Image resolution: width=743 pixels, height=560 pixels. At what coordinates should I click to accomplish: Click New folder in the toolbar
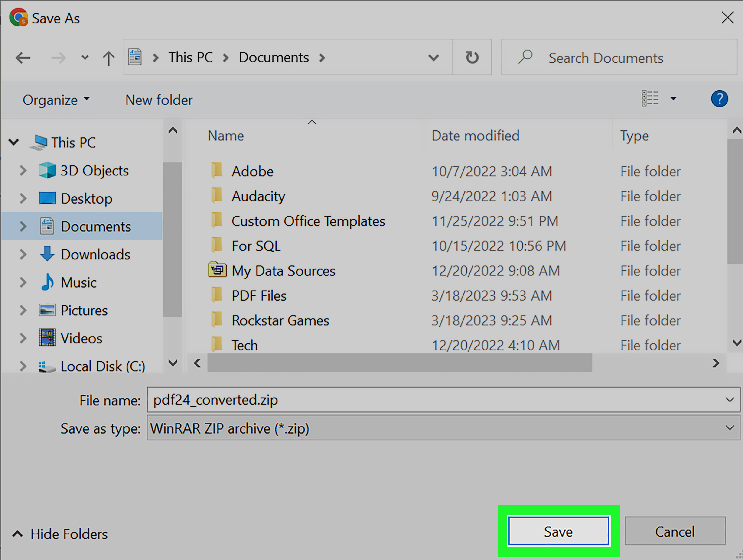159,100
